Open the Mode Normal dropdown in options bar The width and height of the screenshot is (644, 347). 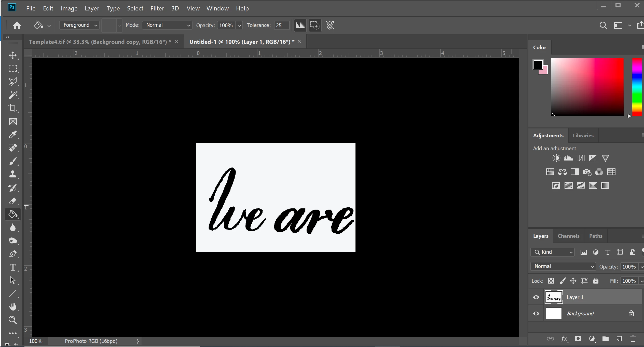coord(167,25)
